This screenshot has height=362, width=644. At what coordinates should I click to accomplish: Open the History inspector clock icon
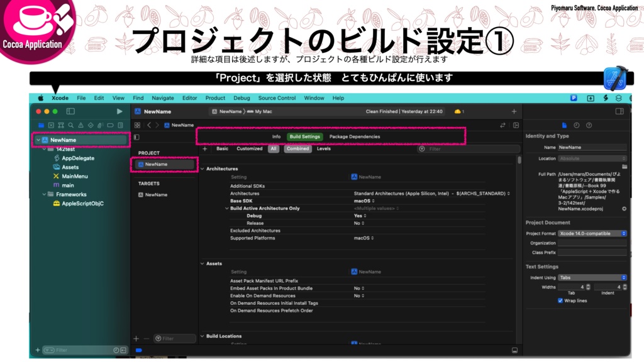[x=577, y=125]
